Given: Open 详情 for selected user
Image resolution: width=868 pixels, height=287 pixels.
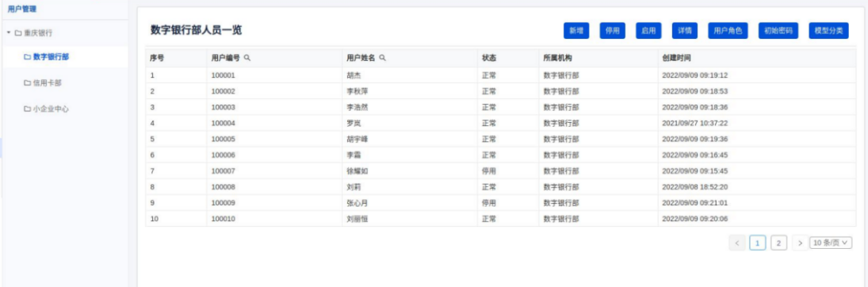Looking at the screenshot, I should [x=685, y=31].
